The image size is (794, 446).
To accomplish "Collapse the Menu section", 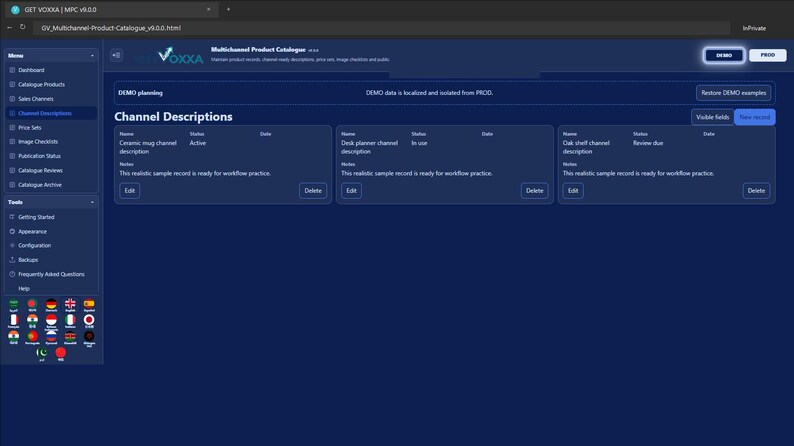I will pos(92,56).
